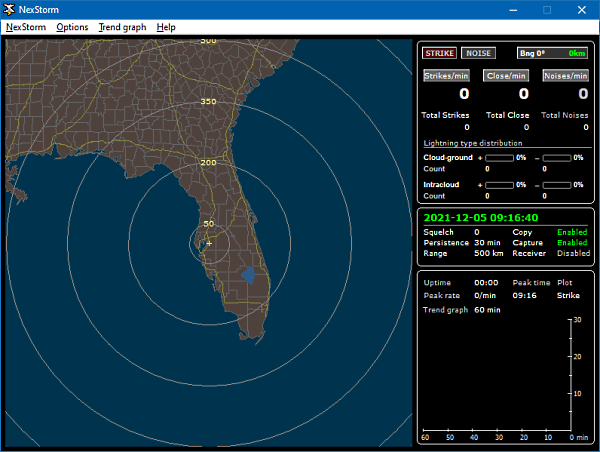Click the trend graph 30 axis tick label
Screen dimensions: 600x452
click(577, 320)
